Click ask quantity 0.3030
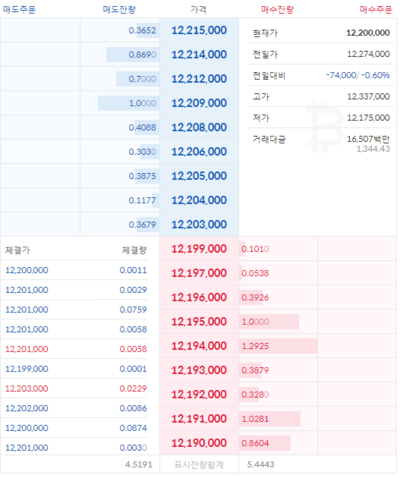This screenshot has width=400, height=478. pos(142,152)
